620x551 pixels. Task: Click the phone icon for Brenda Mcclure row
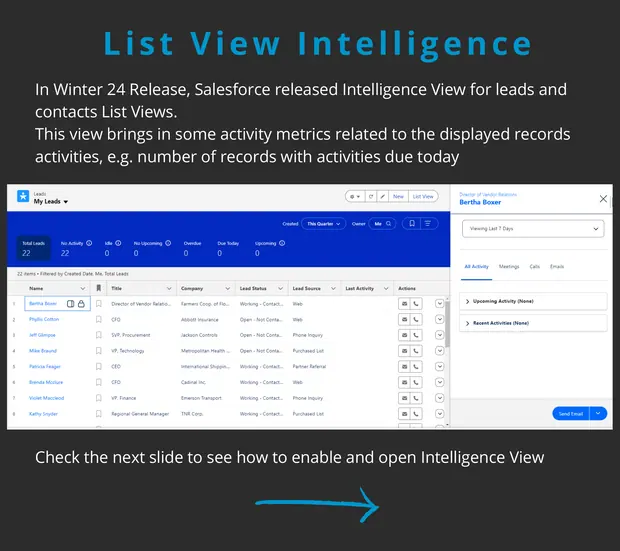[x=416, y=382]
